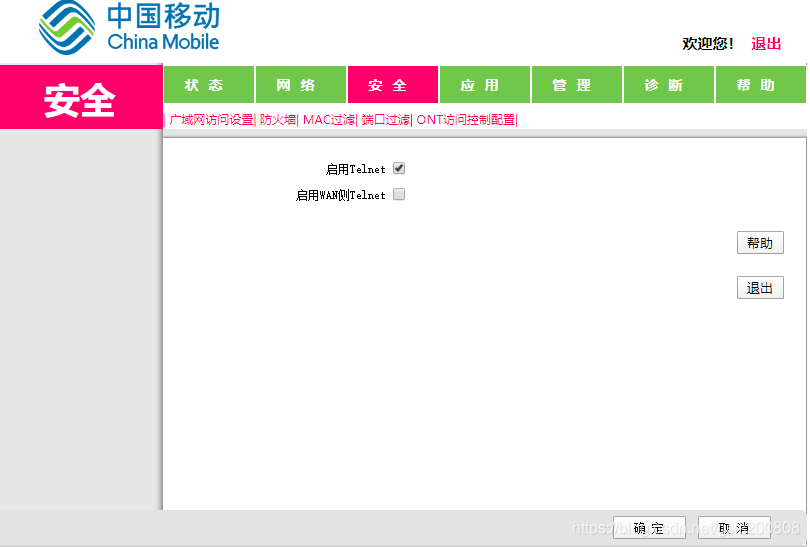
Task: Click the large 安全 section heading
Action: click(79, 100)
